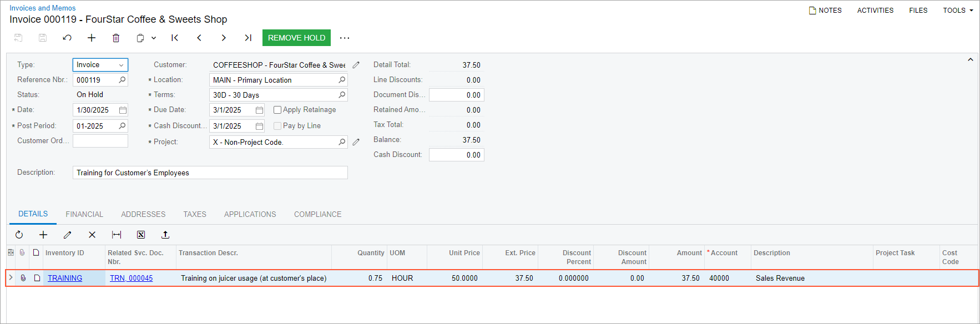Click Fit to Screen columns icon
Viewport: 980px width, 324px height.
[117, 235]
